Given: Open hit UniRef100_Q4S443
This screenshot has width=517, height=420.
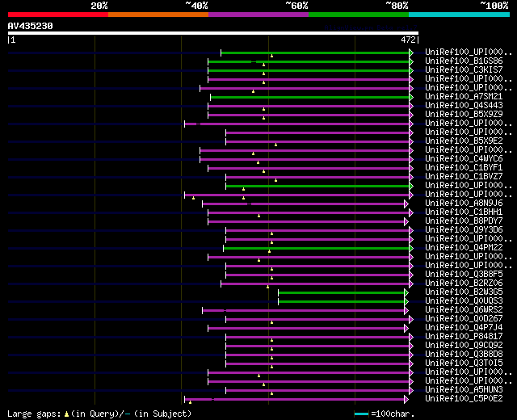Looking at the screenshot, I should pyautogui.click(x=464, y=106).
